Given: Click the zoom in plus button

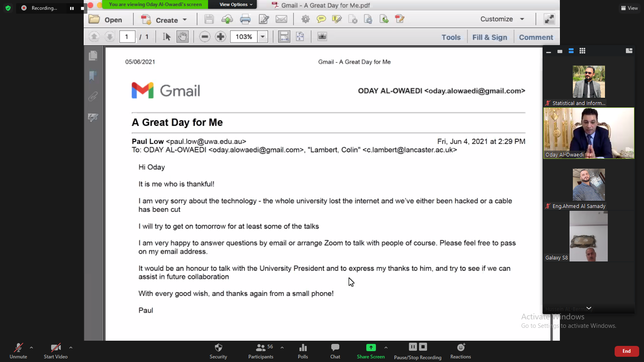Looking at the screenshot, I should [x=220, y=37].
